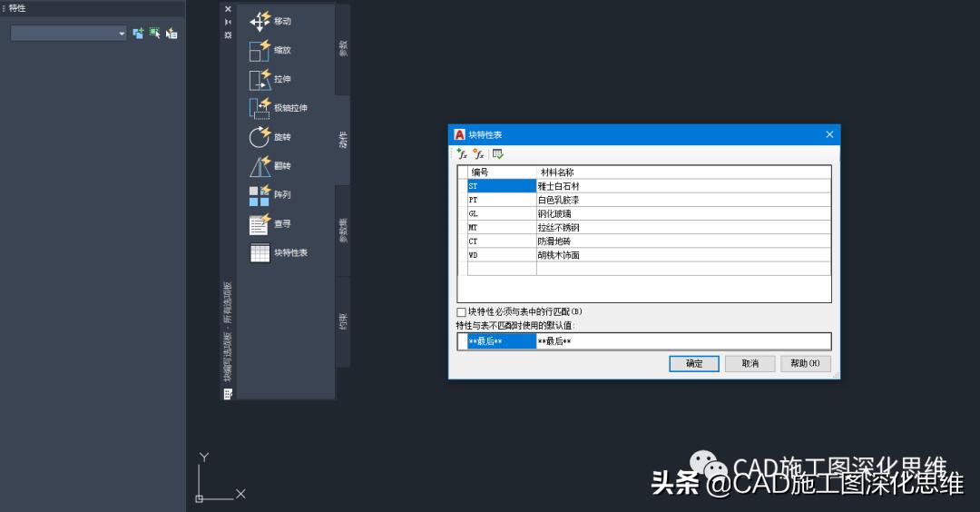Screen dimensions: 980x512
Task: Click the AutoCAD logo in dialog title bar
Action: 459,134
